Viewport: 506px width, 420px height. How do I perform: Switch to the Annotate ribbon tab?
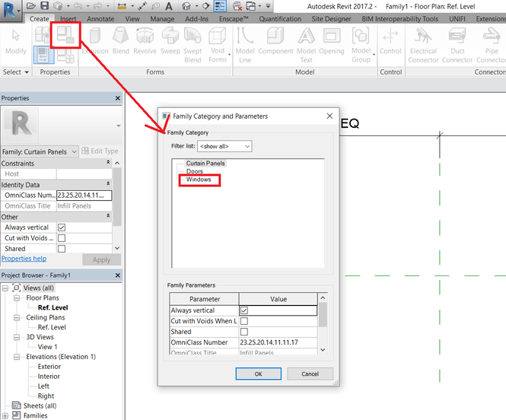pos(100,19)
